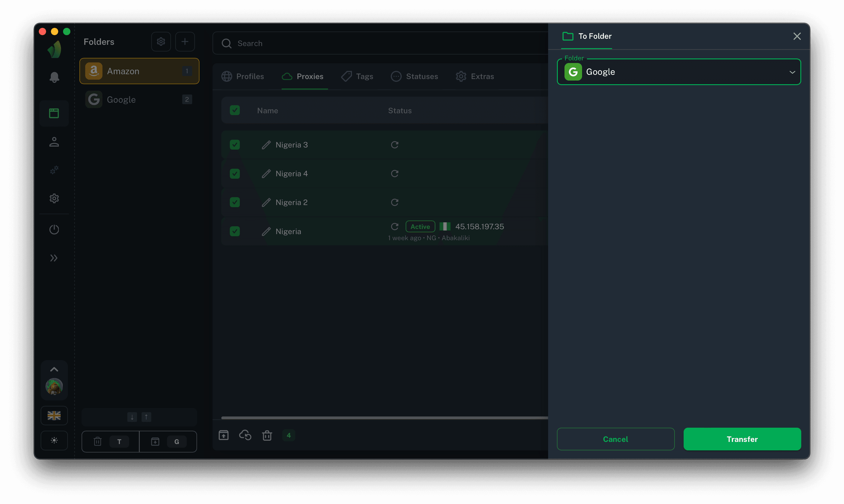
Task: Click the light theme sun icon
Action: tap(54, 440)
